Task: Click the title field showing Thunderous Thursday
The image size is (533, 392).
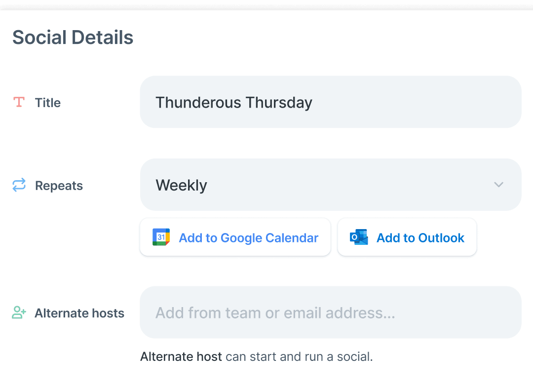Action: coord(331,102)
